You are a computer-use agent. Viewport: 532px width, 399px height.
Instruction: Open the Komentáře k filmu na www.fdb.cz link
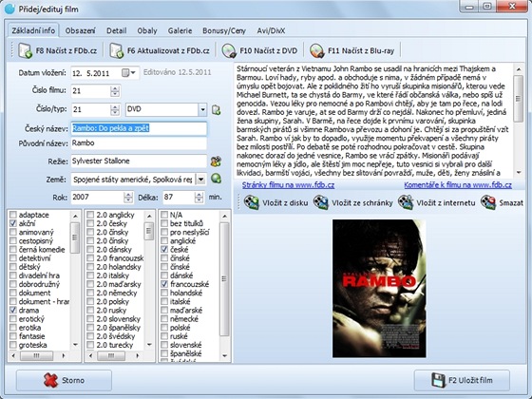458,185
